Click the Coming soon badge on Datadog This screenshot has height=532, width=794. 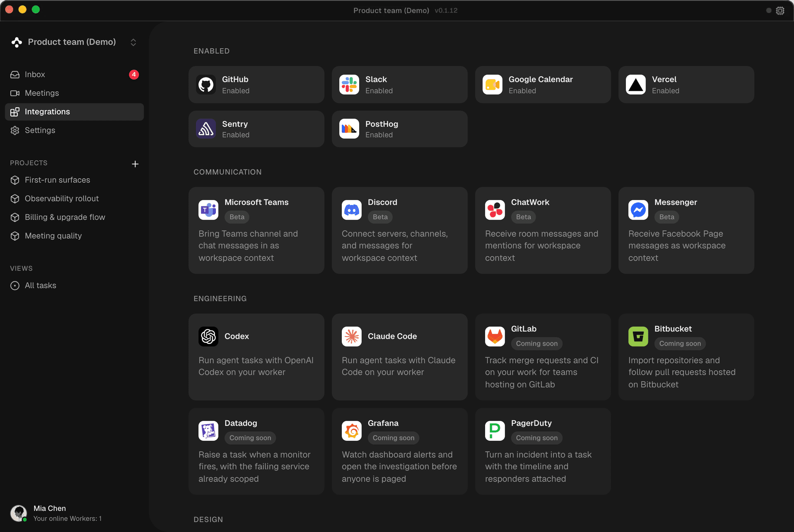[x=250, y=438]
